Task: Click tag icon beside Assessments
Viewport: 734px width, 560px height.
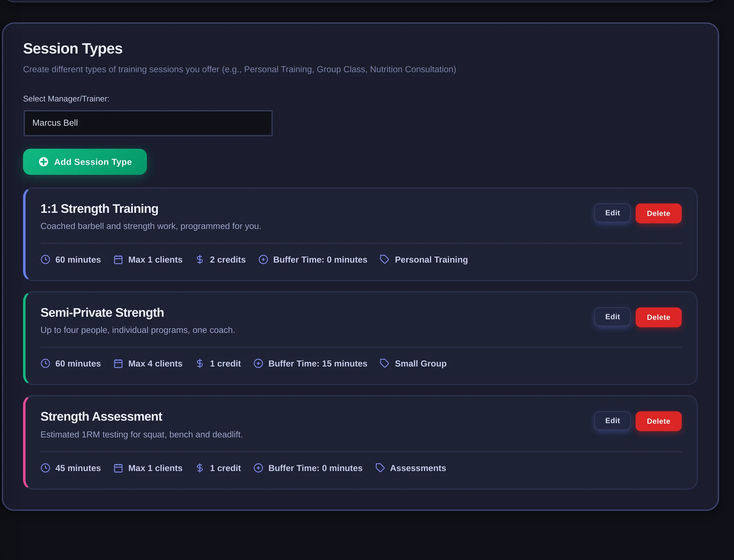Action: click(380, 468)
